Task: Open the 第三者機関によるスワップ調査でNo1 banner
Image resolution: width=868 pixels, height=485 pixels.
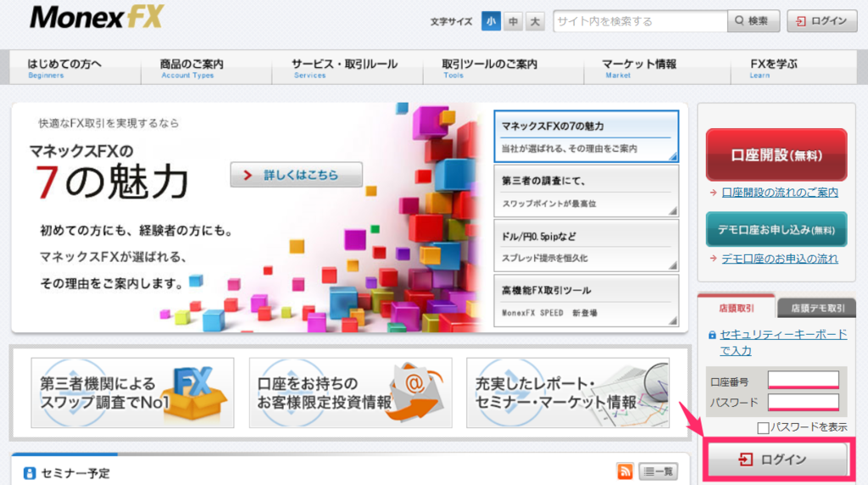Action: point(132,393)
